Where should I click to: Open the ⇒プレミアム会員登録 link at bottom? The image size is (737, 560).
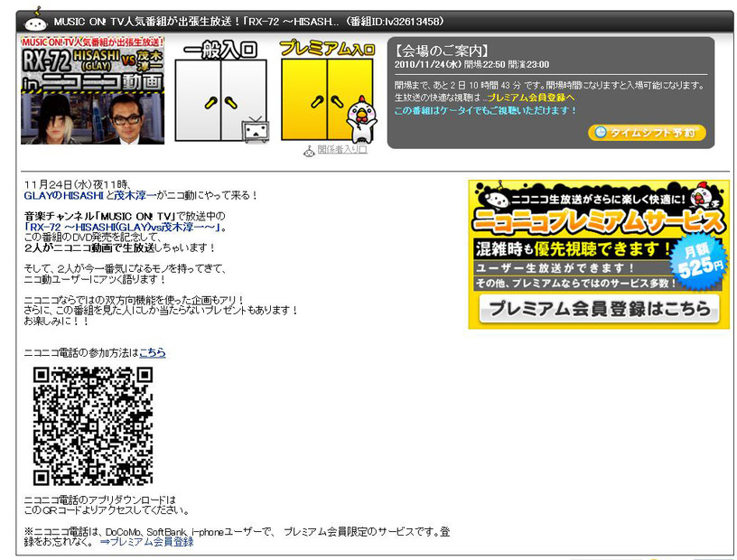[146, 542]
